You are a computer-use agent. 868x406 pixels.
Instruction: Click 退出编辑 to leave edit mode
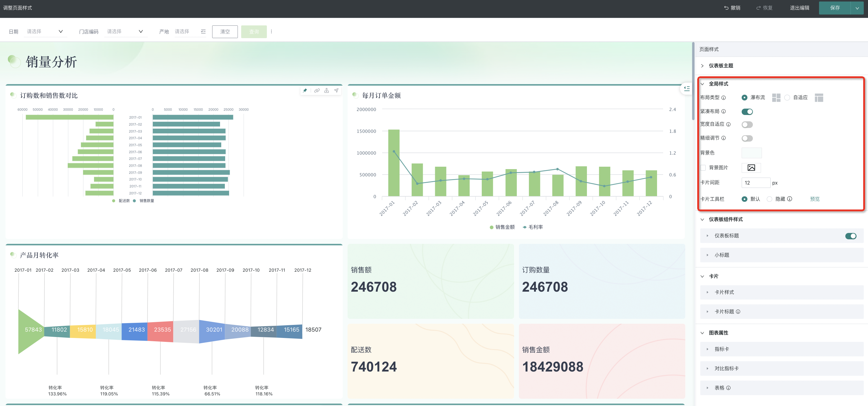click(x=799, y=8)
